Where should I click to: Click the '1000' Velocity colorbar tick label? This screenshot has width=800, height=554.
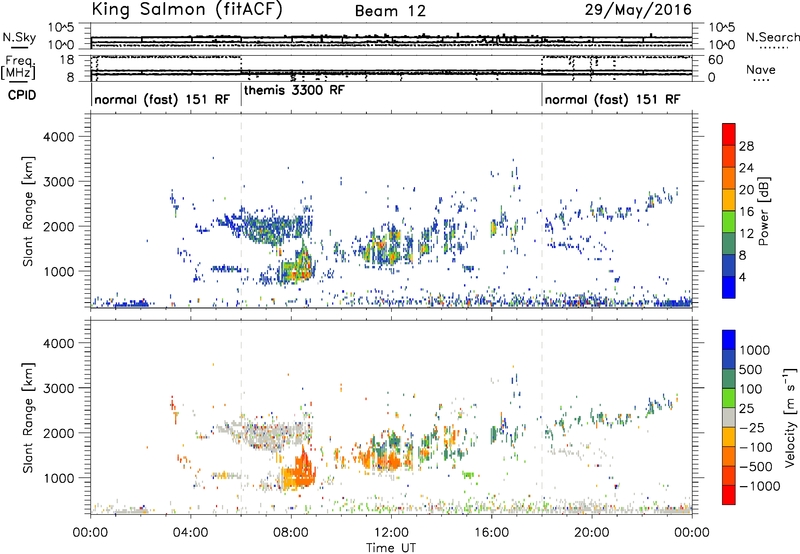(x=755, y=350)
